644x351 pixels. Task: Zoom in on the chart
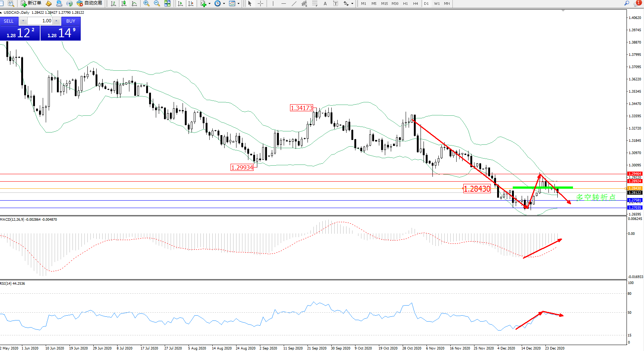point(146,3)
